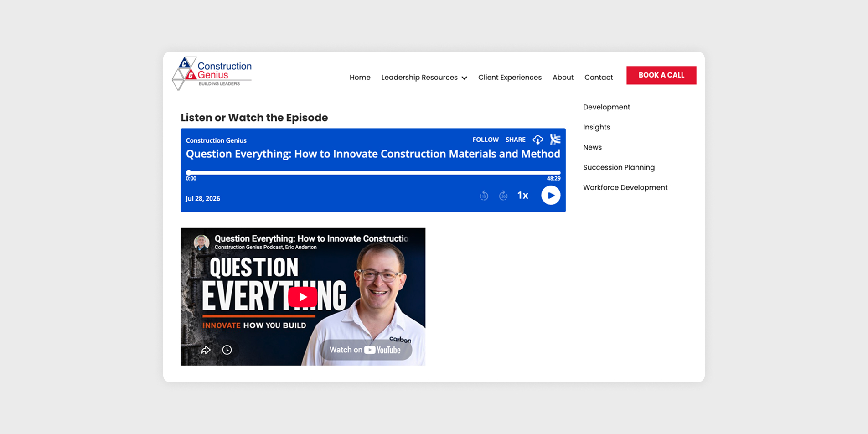Click the YouTube Watch Later clock icon

[x=227, y=350]
